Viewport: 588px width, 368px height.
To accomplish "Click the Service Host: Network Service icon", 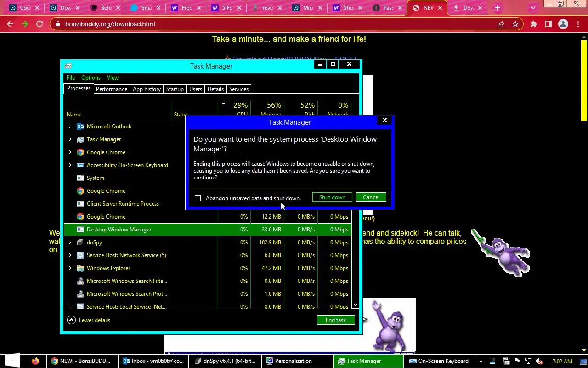I will [80, 255].
